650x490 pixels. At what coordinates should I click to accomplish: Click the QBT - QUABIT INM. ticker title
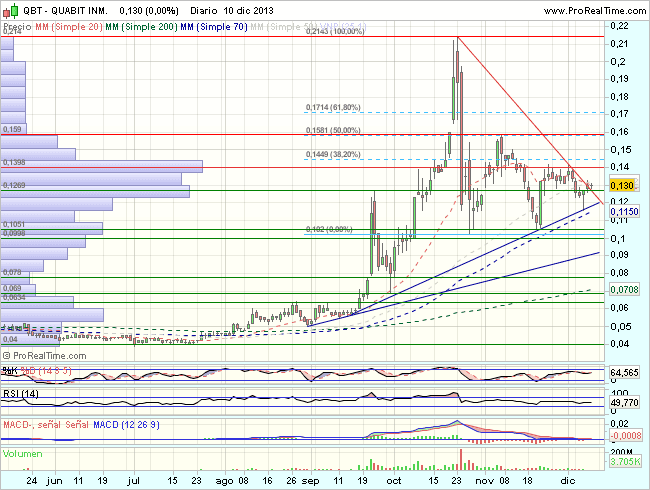point(65,11)
